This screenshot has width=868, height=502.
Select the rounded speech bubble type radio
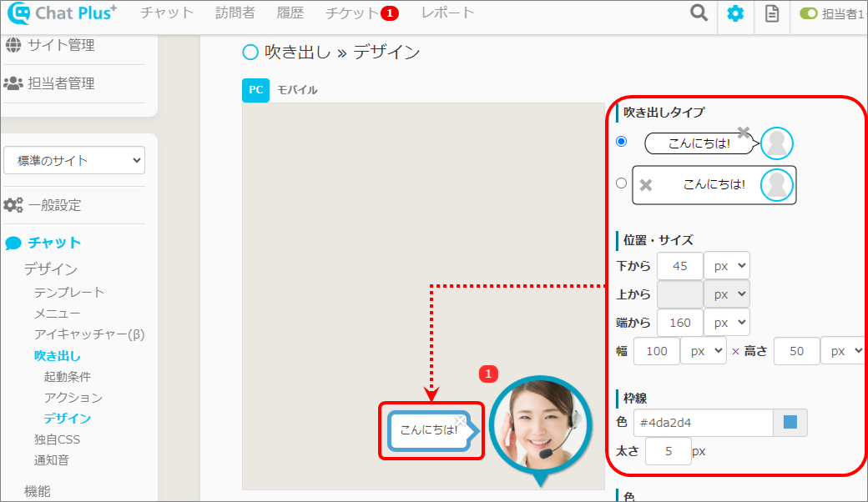pyautogui.click(x=621, y=142)
